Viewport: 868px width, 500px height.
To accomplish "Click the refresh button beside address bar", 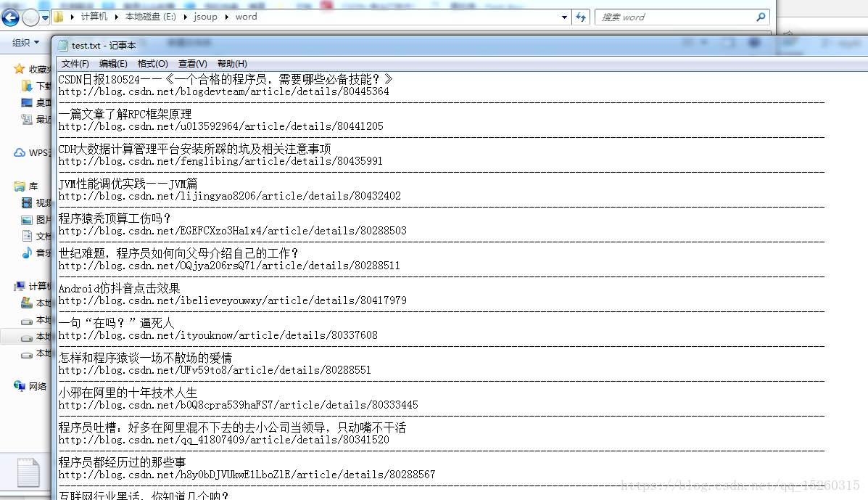I will coord(581,17).
